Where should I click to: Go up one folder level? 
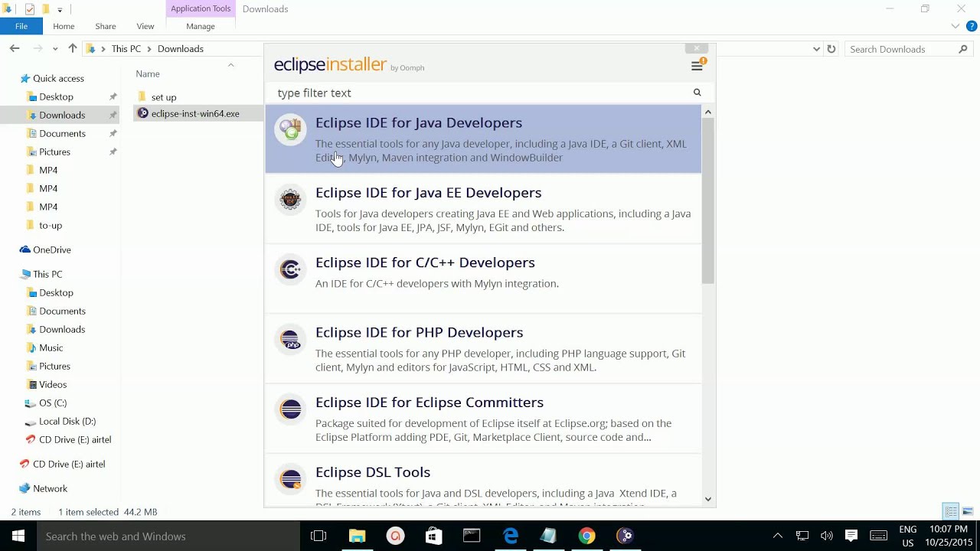tap(73, 48)
